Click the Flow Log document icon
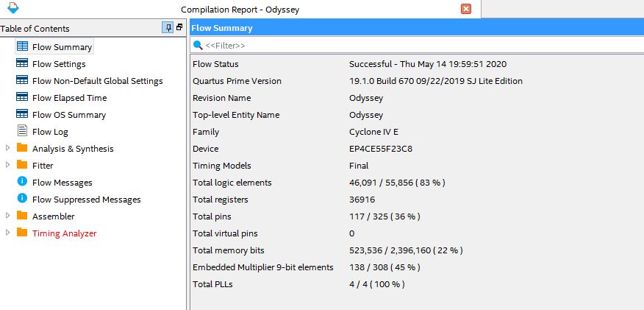This screenshot has height=310, width=644. point(22,131)
